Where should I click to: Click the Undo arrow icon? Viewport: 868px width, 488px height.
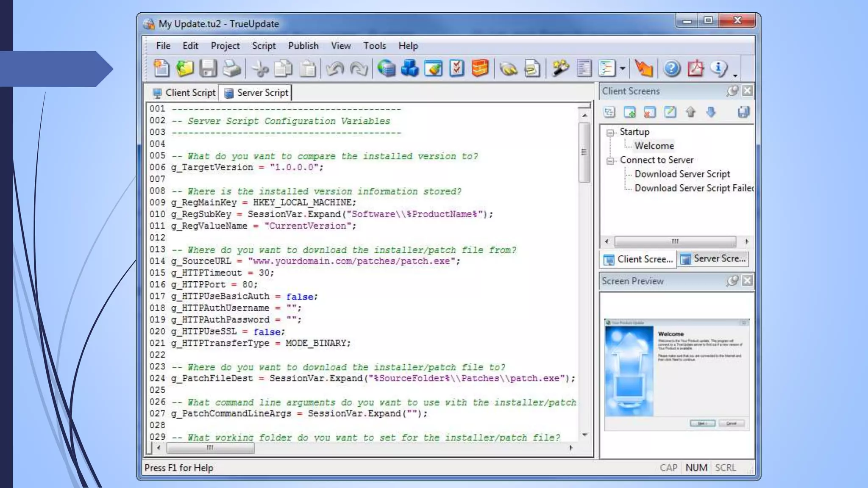335,69
